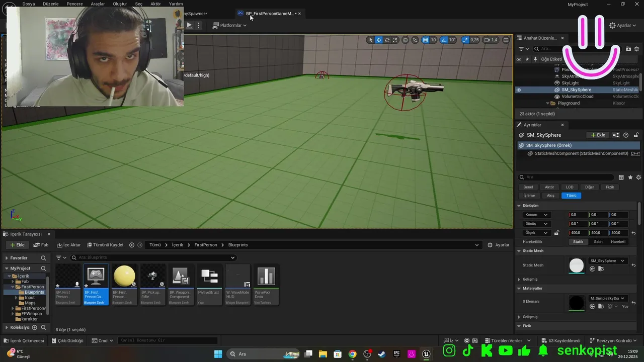
Task: Click Ekle button in Content Browser
Action: 17,245
